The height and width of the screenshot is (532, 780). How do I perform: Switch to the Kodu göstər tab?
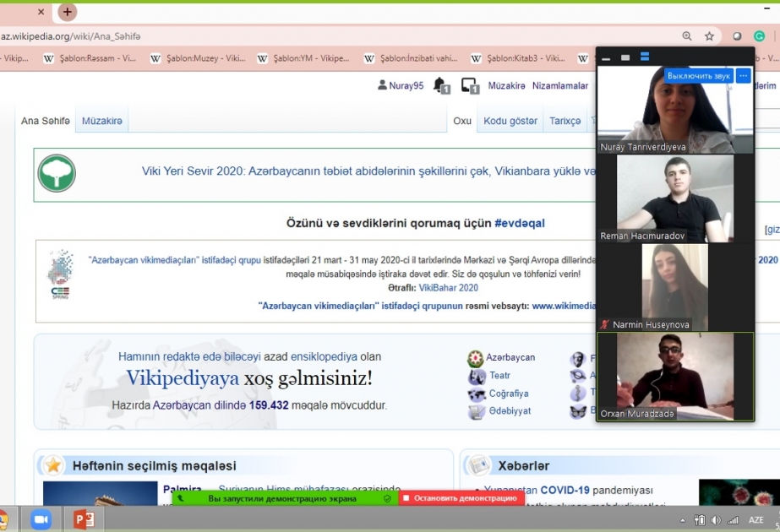click(510, 121)
